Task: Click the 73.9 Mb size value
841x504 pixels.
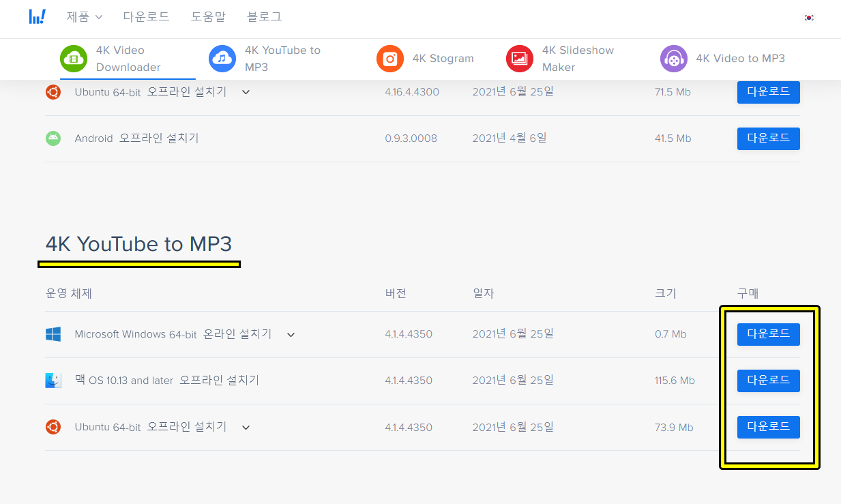Action: pyautogui.click(x=674, y=427)
